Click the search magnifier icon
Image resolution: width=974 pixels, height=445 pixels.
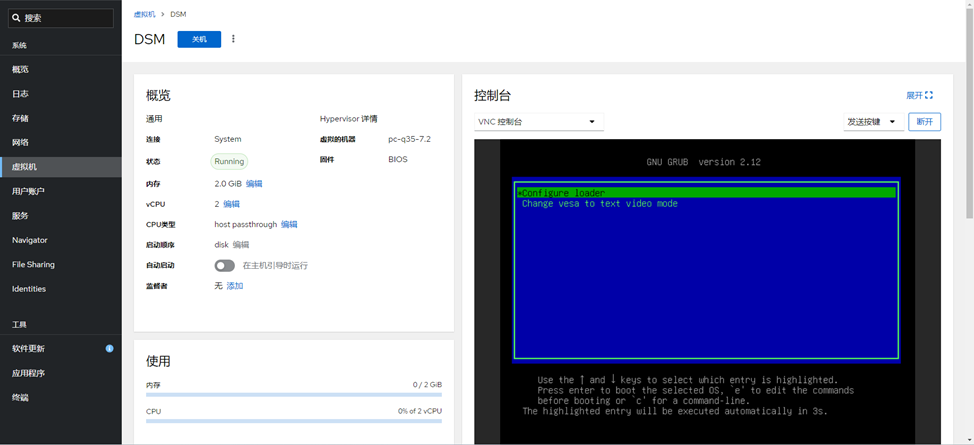(x=16, y=19)
